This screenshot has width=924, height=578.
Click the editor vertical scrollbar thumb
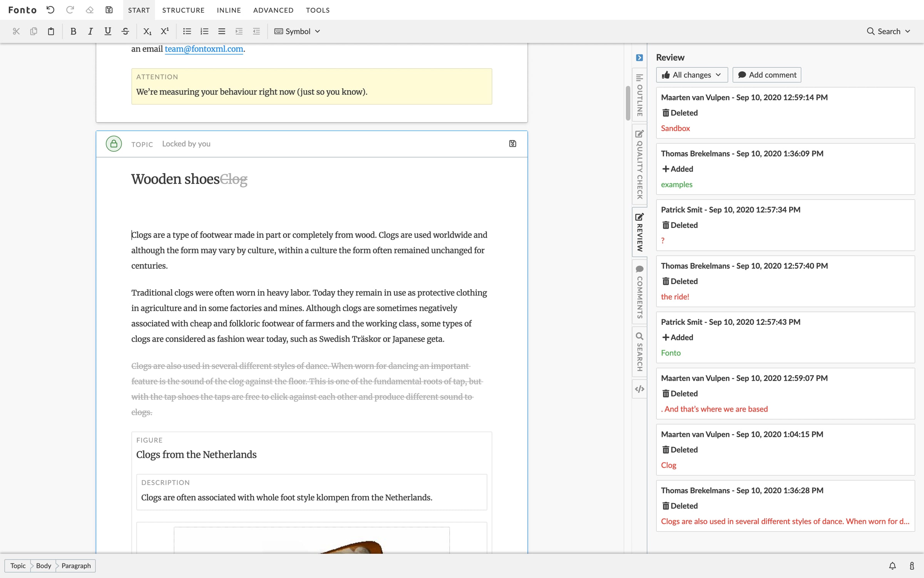[628, 103]
